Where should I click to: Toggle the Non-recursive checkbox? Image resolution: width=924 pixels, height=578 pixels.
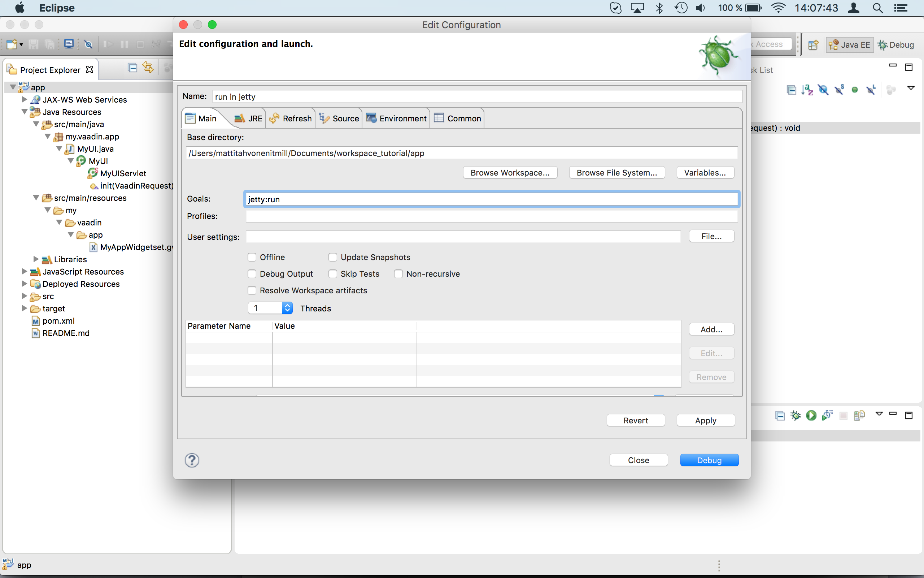pos(398,274)
